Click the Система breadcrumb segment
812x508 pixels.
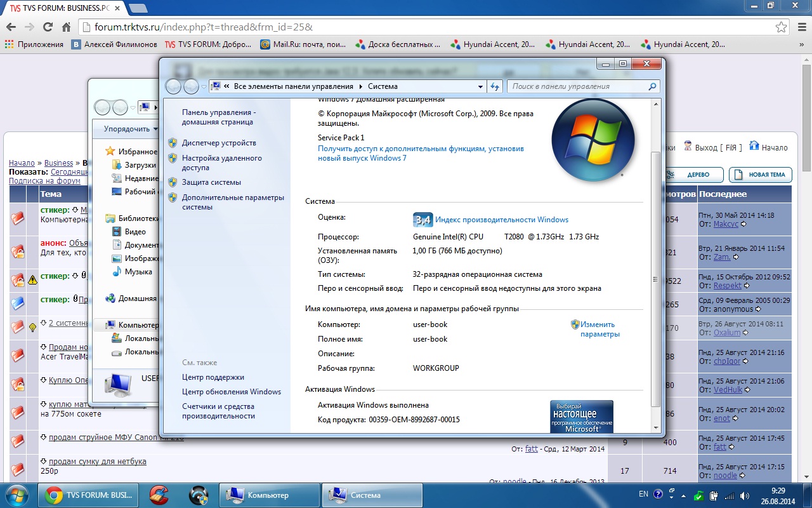click(x=383, y=86)
